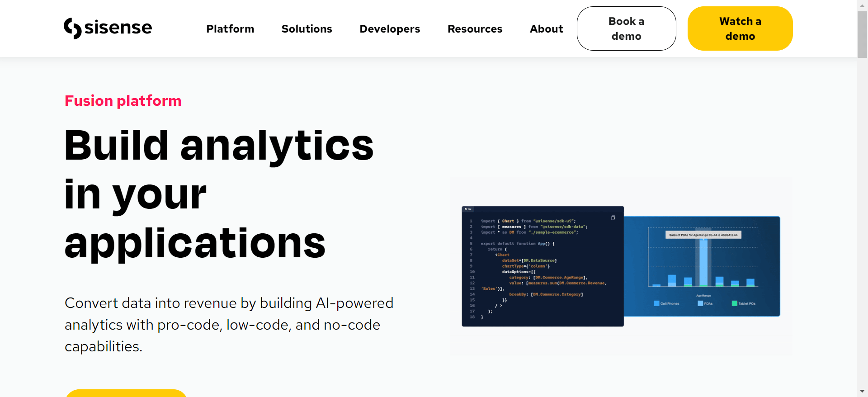Click the Tablet PCs legend swatch

(735, 303)
